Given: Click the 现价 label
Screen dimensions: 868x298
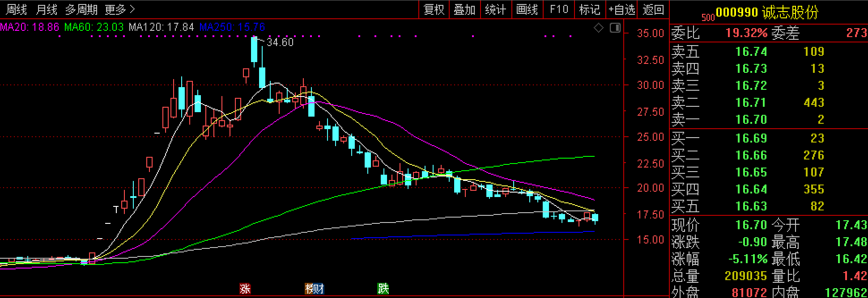Looking at the screenshot, I should pyautogui.click(x=685, y=225).
